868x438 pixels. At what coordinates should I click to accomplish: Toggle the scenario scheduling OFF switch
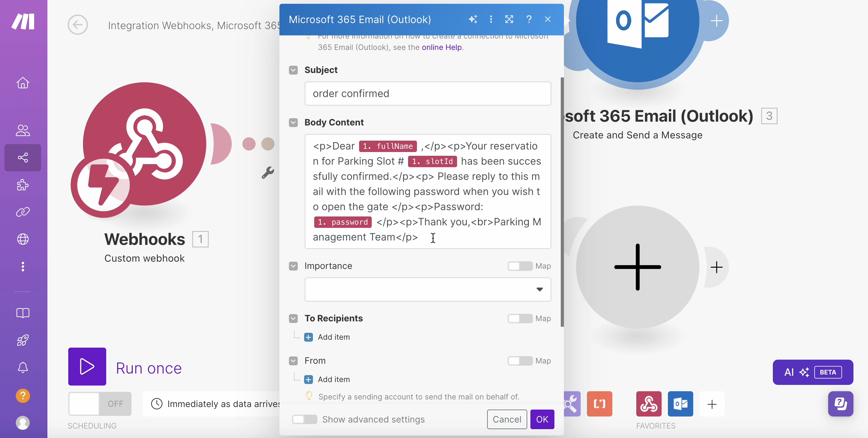[x=100, y=404]
